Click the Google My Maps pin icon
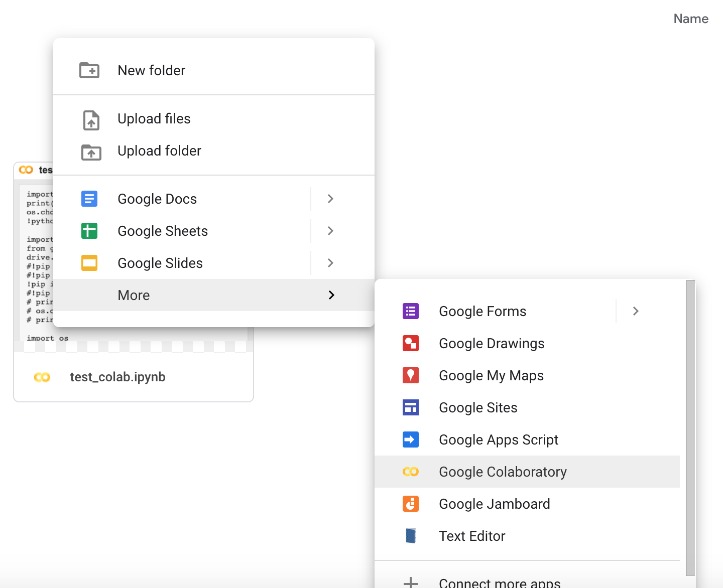 (x=411, y=375)
